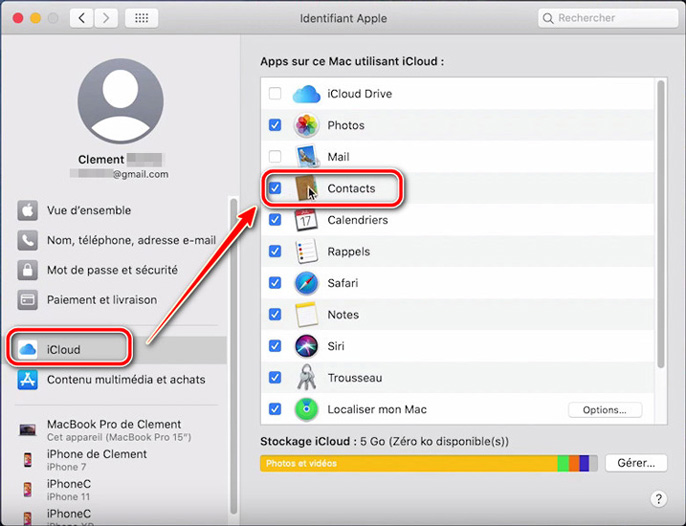The image size is (686, 526).
Task: Open help with the question mark button
Action: 658,499
